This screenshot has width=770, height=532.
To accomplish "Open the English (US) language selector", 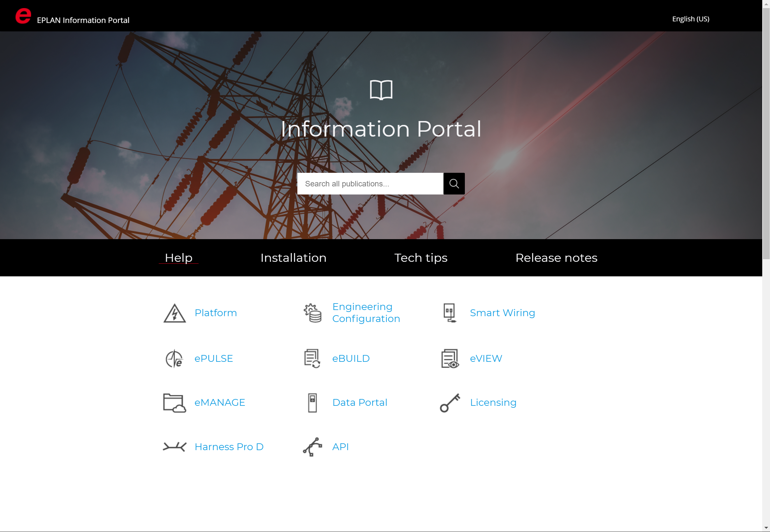I will pos(690,19).
